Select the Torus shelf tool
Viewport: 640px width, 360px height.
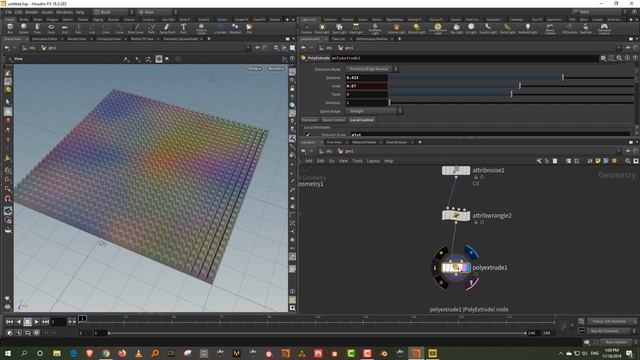[x=51, y=29]
